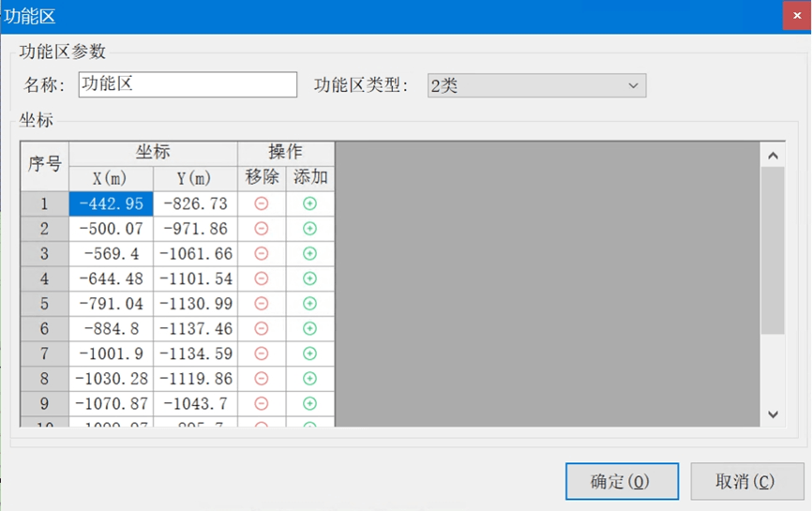The width and height of the screenshot is (812, 511).
Task: Add a point after row 2
Action: tap(309, 229)
